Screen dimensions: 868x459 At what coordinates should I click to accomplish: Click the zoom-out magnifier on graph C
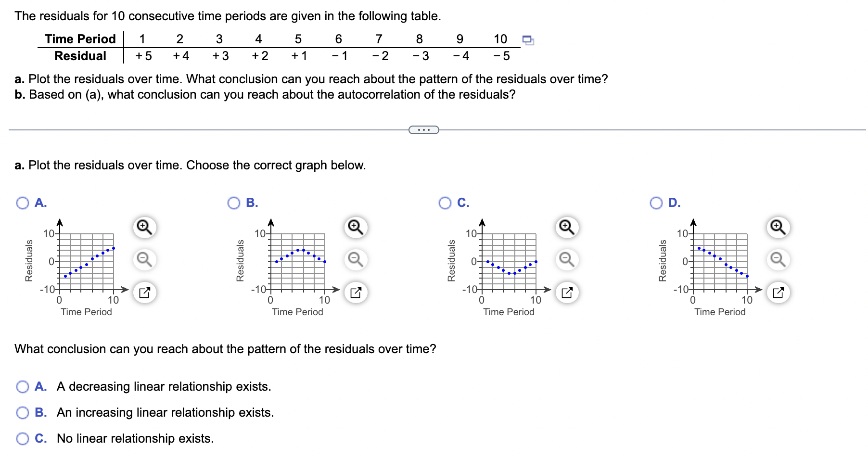point(566,259)
